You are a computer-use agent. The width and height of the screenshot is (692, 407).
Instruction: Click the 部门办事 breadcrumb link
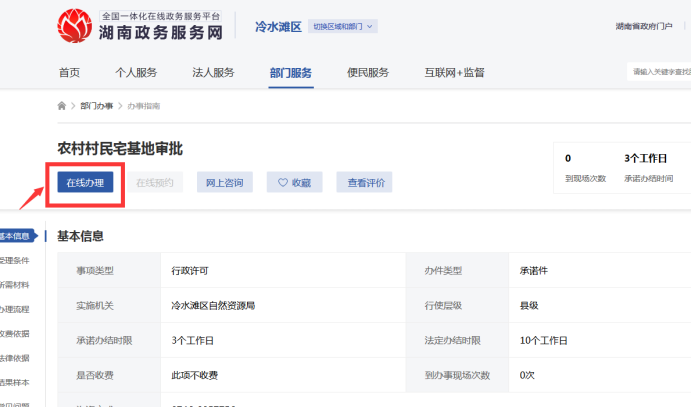[x=96, y=105]
